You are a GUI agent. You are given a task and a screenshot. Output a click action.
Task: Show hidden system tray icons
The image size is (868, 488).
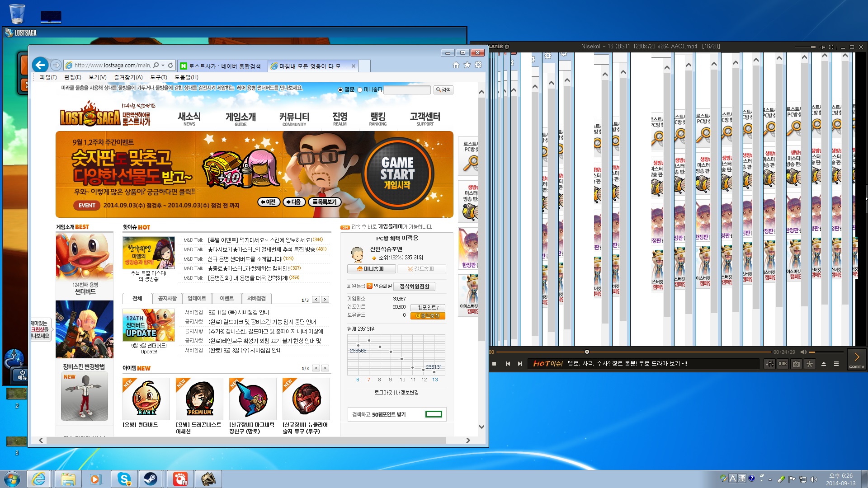click(x=769, y=479)
